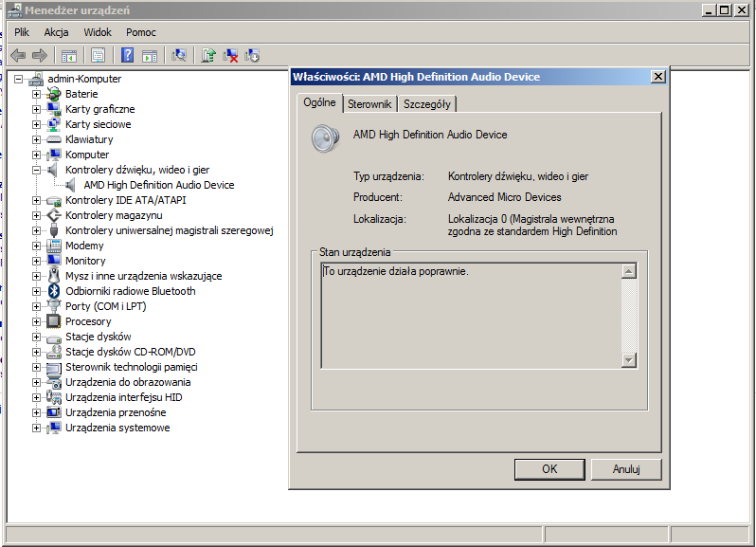This screenshot has width=756, height=547.
Task: Click the Odbiorniki radiowe Bluetooth icon
Action: click(x=53, y=291)
